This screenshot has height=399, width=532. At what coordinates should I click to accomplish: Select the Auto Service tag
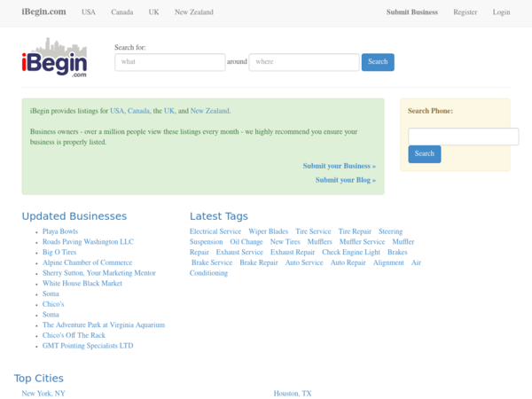pyautogui.click(x=304, y=262)
